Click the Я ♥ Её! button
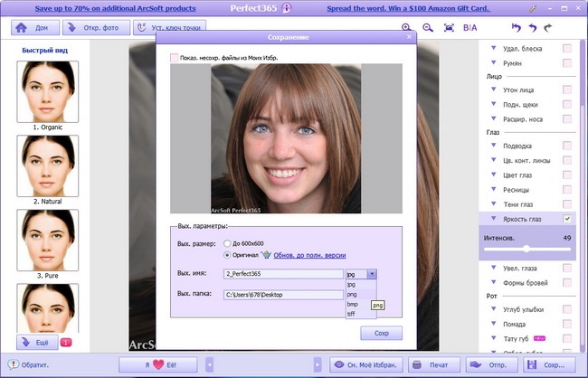This screenshot has width=588, height=378. click(158, 364)
